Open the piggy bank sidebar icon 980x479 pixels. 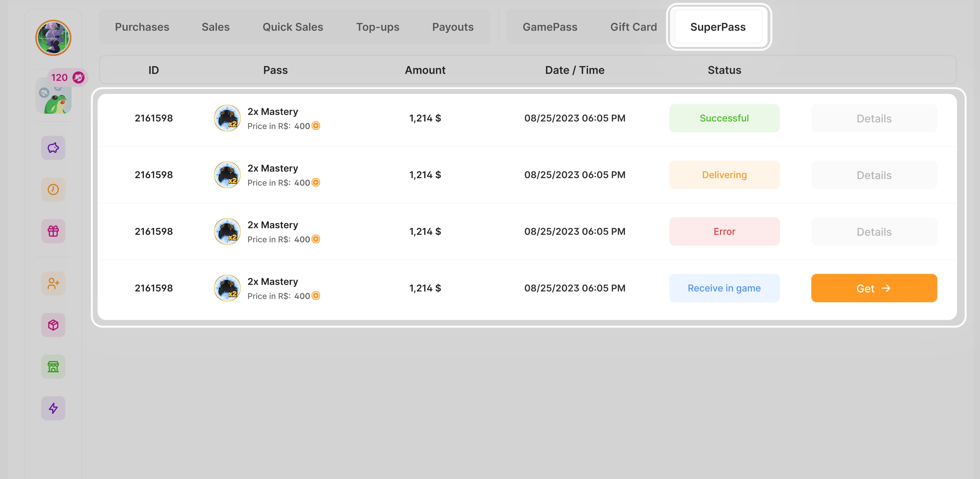(53, 148)
